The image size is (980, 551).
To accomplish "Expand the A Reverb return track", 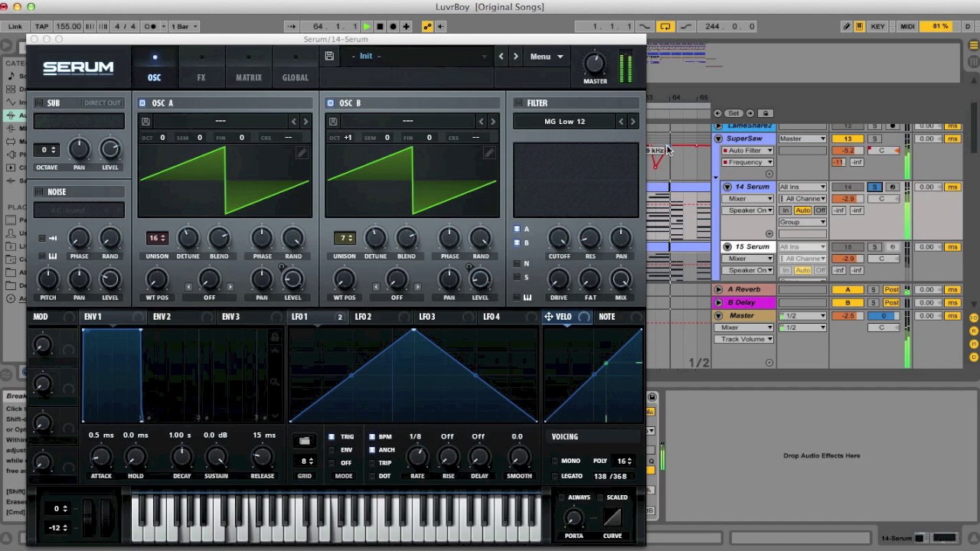I will 718,289.
